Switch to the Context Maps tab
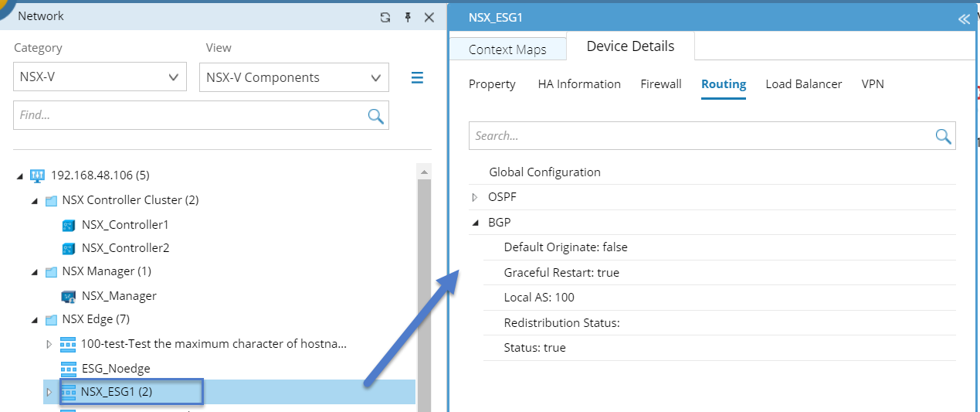Image resolution: width=980 pixels, height=412 pixels. pyautogui.click(x=507, y=49)
